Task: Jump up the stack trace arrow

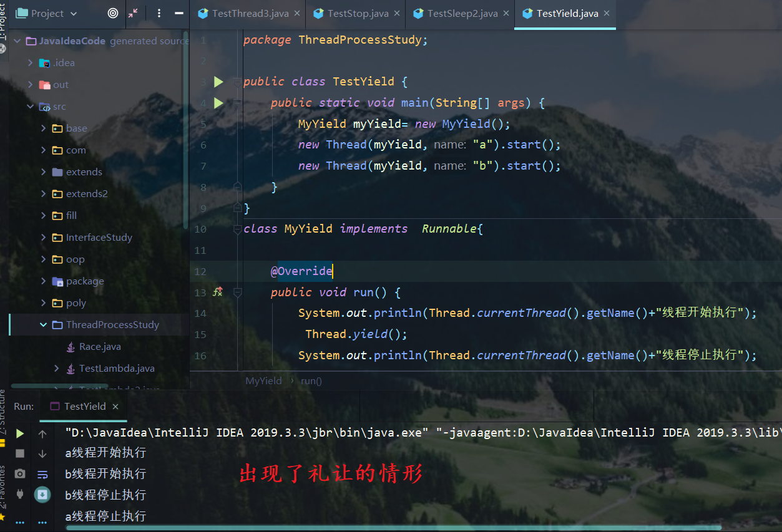Action: [x=42, y=433]
